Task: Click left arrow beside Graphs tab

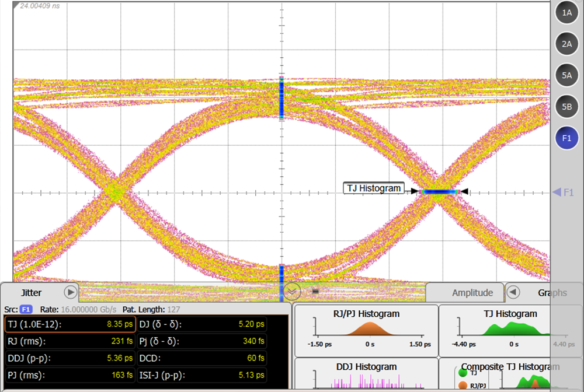Action: [x=513, y=292]
